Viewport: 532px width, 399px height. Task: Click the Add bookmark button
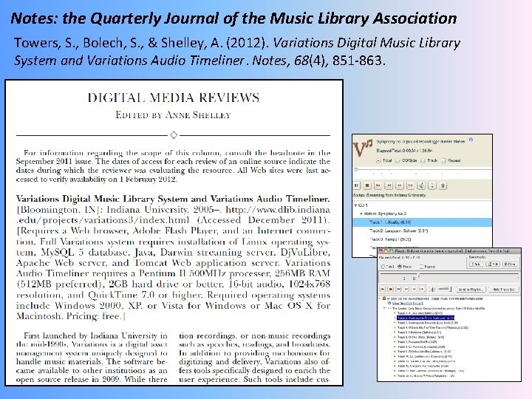tap(476, 264)
